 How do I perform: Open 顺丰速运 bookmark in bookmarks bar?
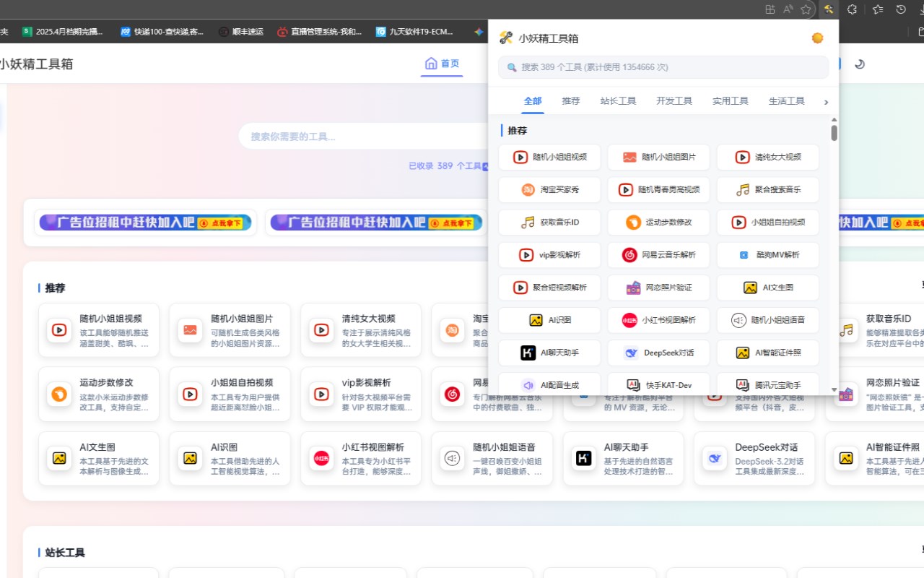coord(240,31)
